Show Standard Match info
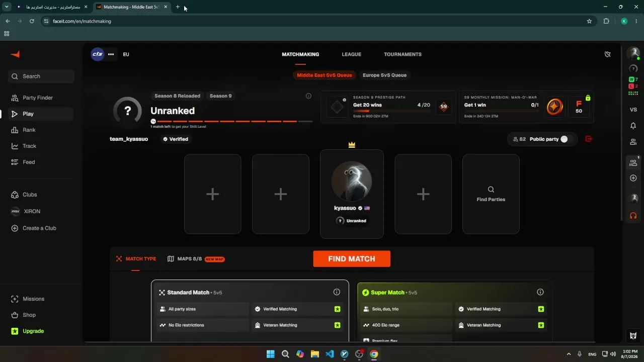 click(337, 292)
